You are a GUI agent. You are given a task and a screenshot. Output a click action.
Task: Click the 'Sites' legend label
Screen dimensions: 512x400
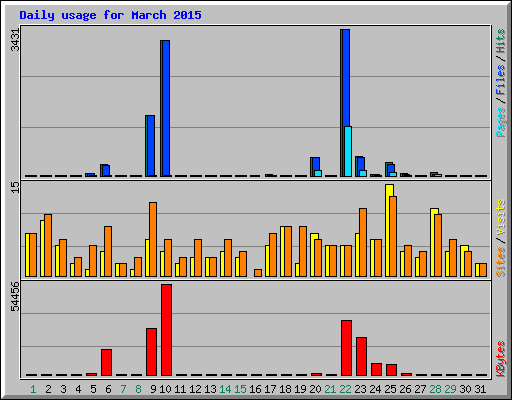(x=501, y=262)
